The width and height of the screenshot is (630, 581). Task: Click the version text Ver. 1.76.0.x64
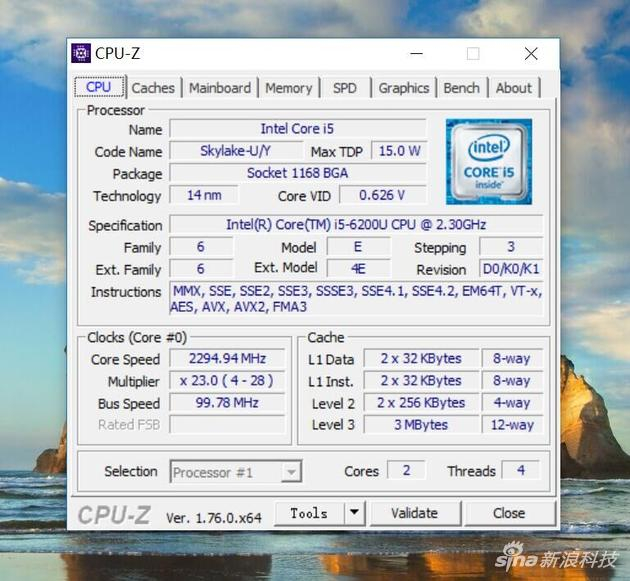click(214, 518)
